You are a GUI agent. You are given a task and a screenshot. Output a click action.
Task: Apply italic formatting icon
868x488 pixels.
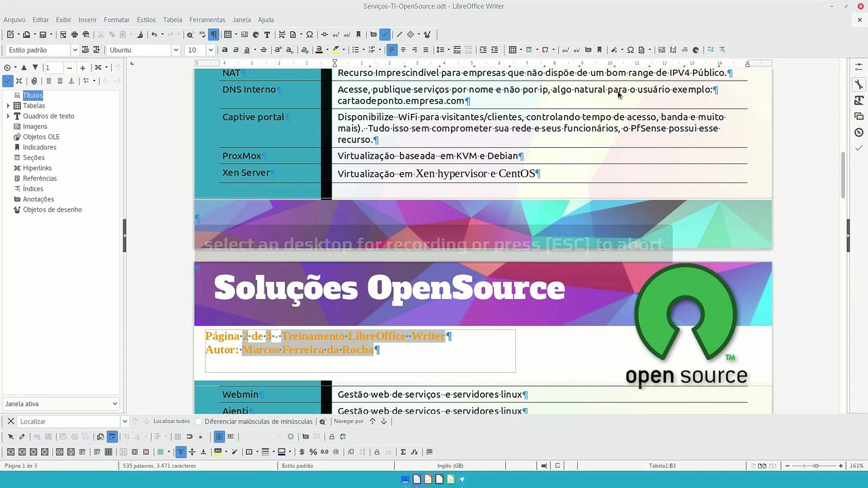(236, 49)
